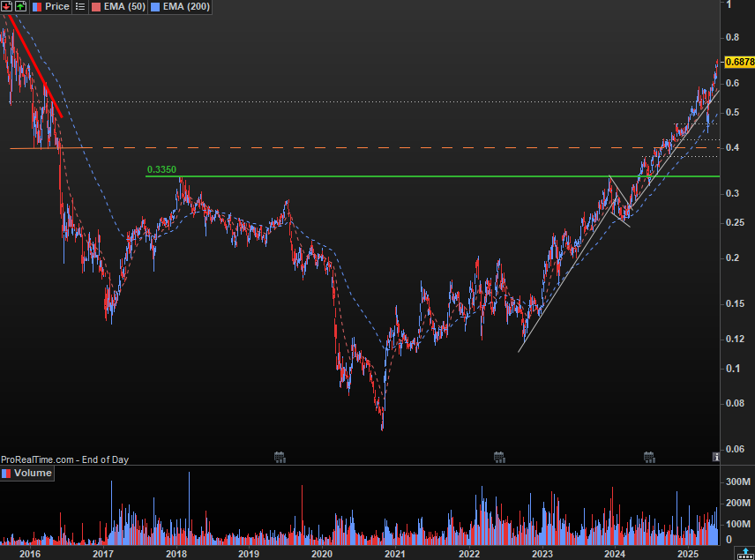Image resolution: width=755 pixels, height=560 pixels.
Task: Open the EMA (50) indicator settings
Action: tap(124, 7)
